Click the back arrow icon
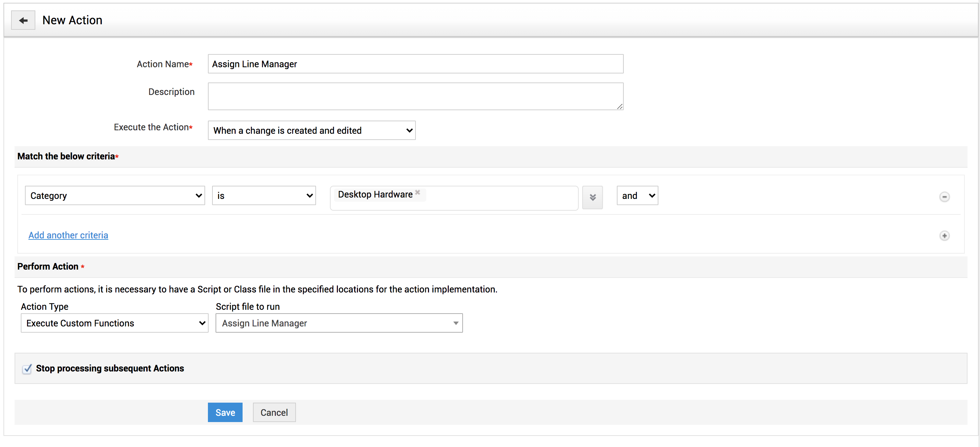Image resolution: width=980 pixels, height=447 pixels. [x=23, y=20]
